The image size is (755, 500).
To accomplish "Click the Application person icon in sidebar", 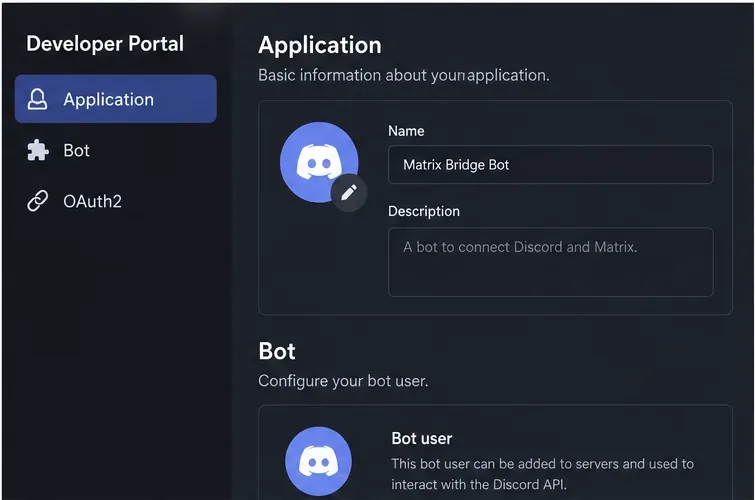I will (x=37, y=99).
